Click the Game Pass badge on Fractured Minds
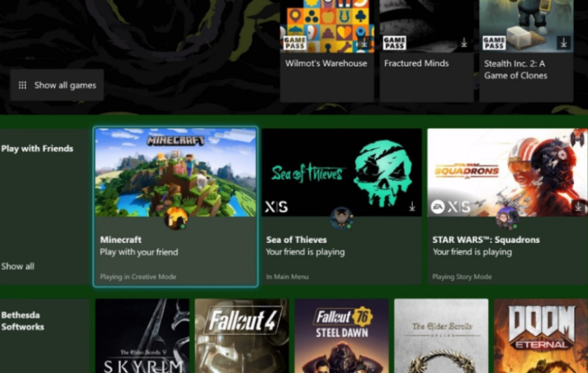The image size is (588, 373). click(394, 43)
